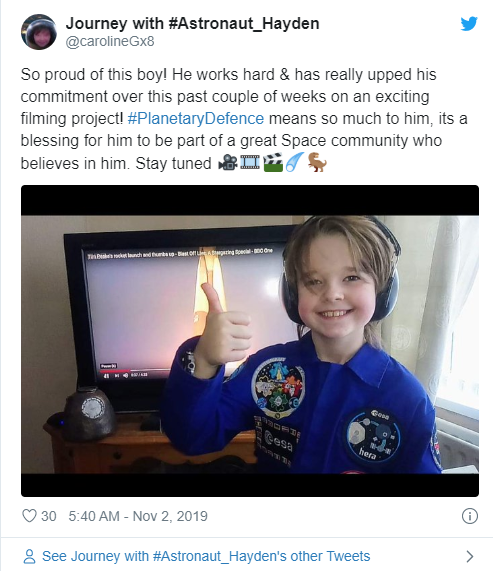Viewport: 493px width, 571px height.
Task: Click the Twitter bird logo
Action: [x=469, y=24]
